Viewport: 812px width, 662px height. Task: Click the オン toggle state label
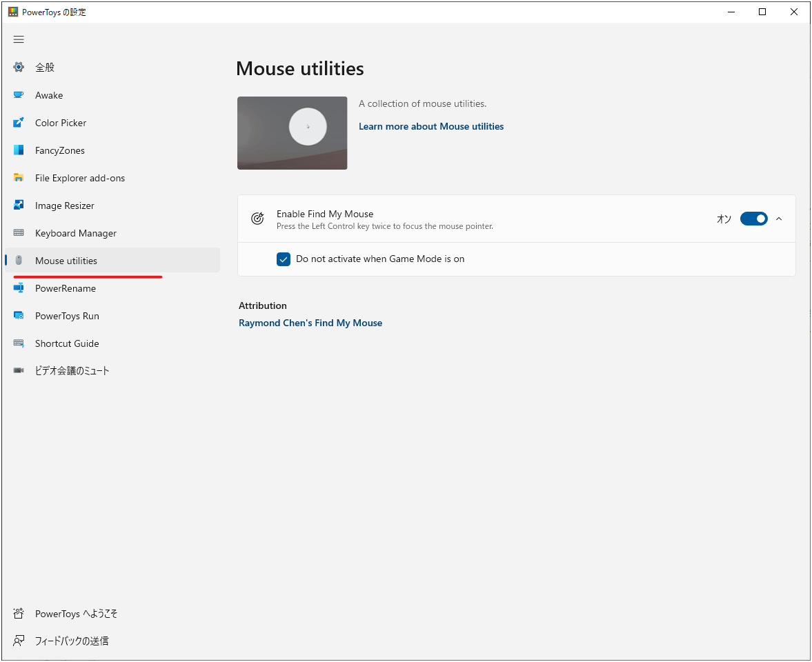click(x=724, y=219)
